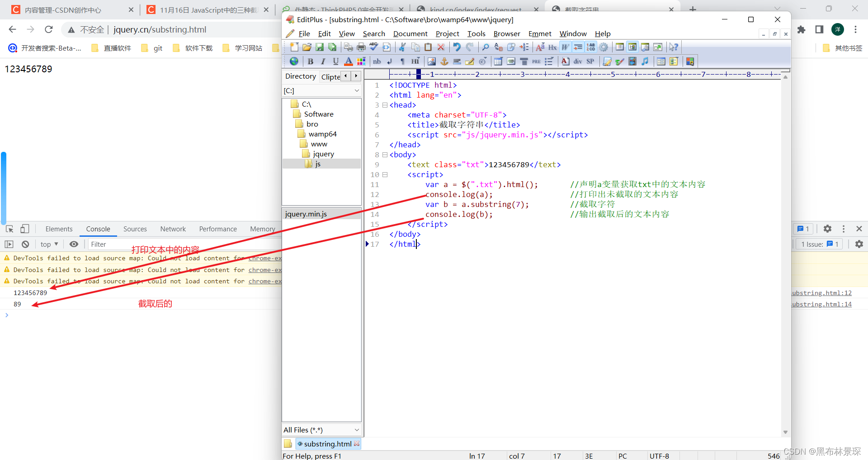Viewport: 868px width, 460px height.
Task: Switch to the Network tab
Action: 173,229
